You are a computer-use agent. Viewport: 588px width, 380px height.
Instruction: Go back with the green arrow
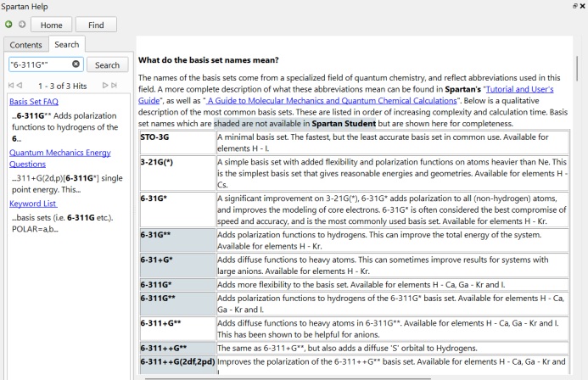(8, 25)
